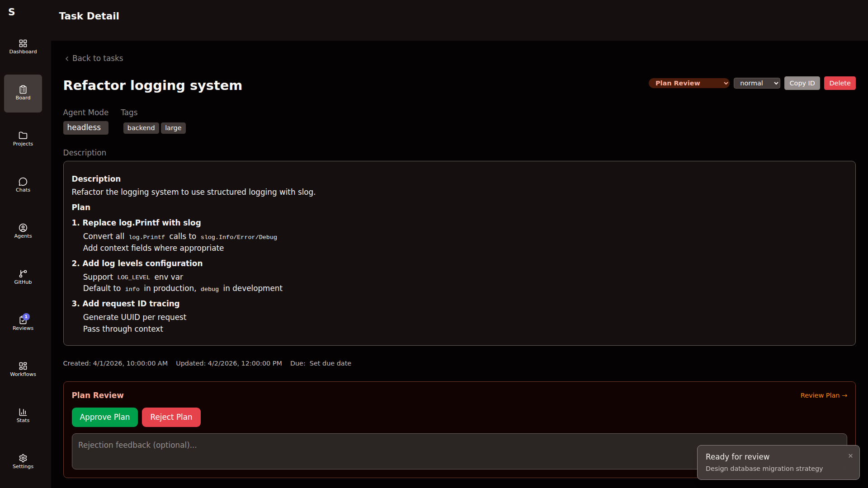Expand the Plan Review status dropdown

point(689,83)
